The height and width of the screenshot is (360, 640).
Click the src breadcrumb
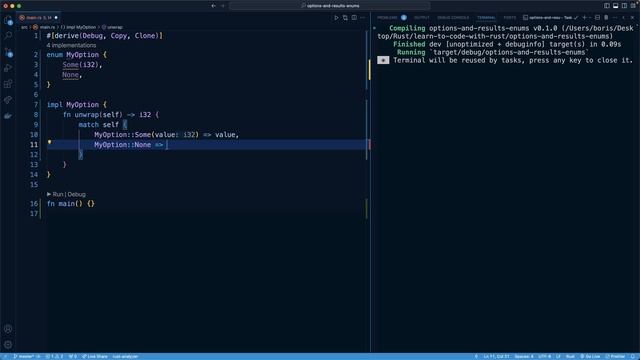[24, 27]
